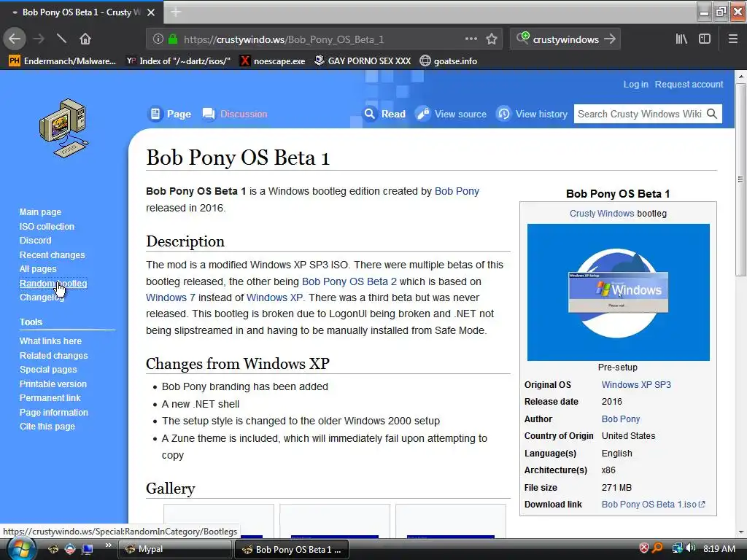Toggle the sidebar view icon

pos(705,39)
